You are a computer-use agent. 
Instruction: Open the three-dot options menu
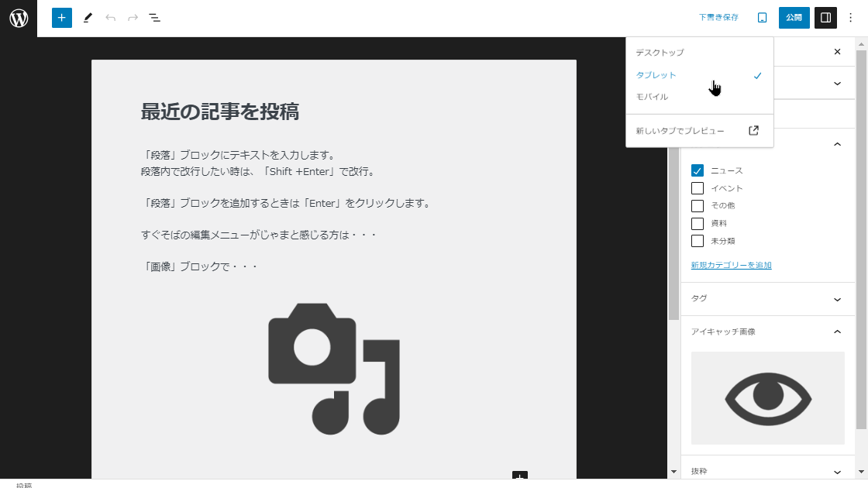(850, 18)
